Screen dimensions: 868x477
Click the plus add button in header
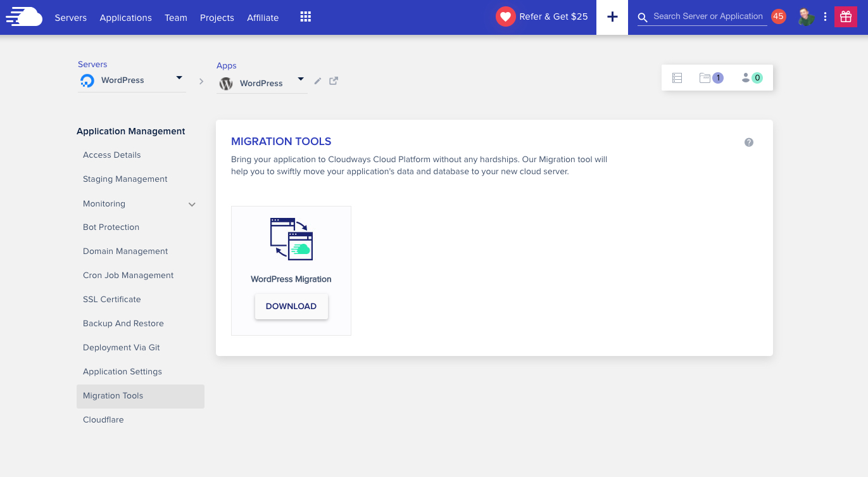tap(612, 17)
